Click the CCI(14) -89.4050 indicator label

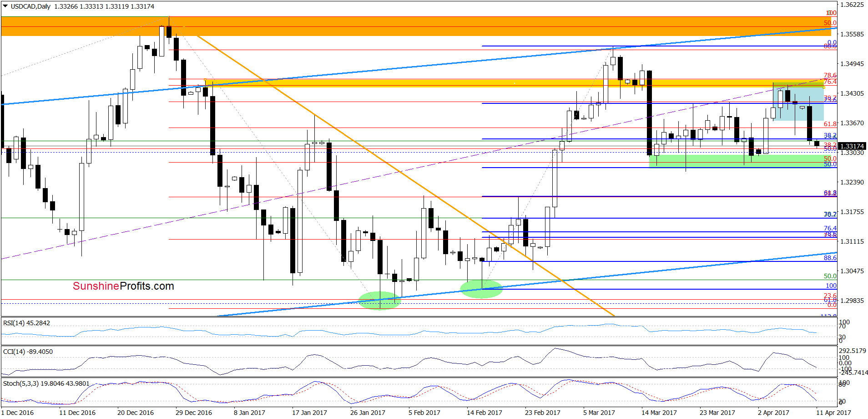coord(28,352)
